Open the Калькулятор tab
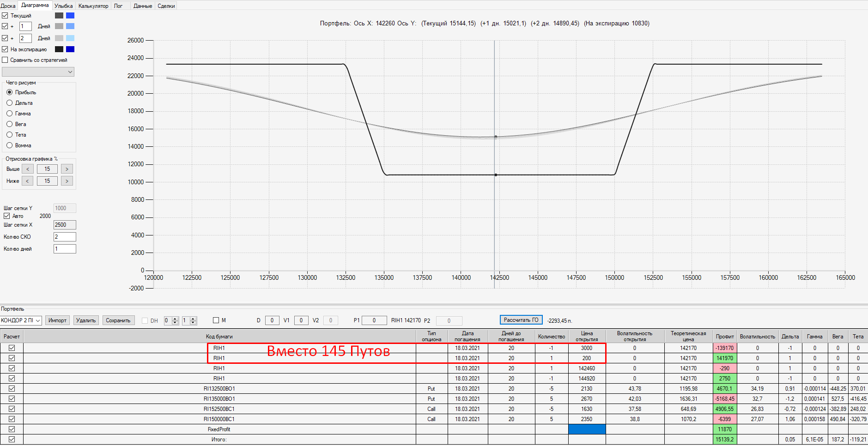 coord(93,6)
